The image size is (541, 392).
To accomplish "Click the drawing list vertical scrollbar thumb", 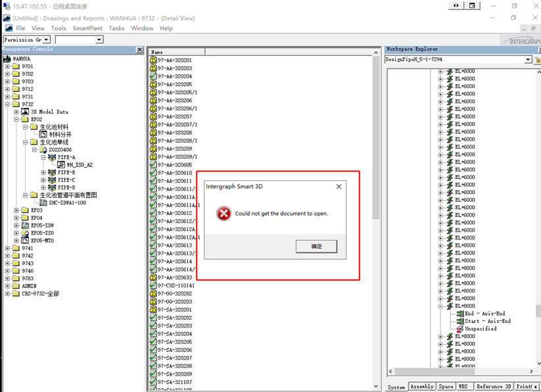I will [x=376, y=138].
